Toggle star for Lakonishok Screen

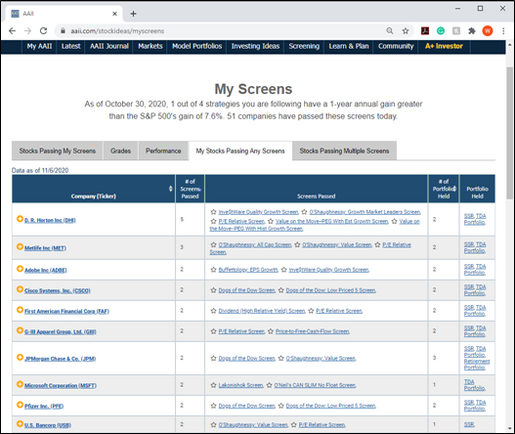click(213, 385)
